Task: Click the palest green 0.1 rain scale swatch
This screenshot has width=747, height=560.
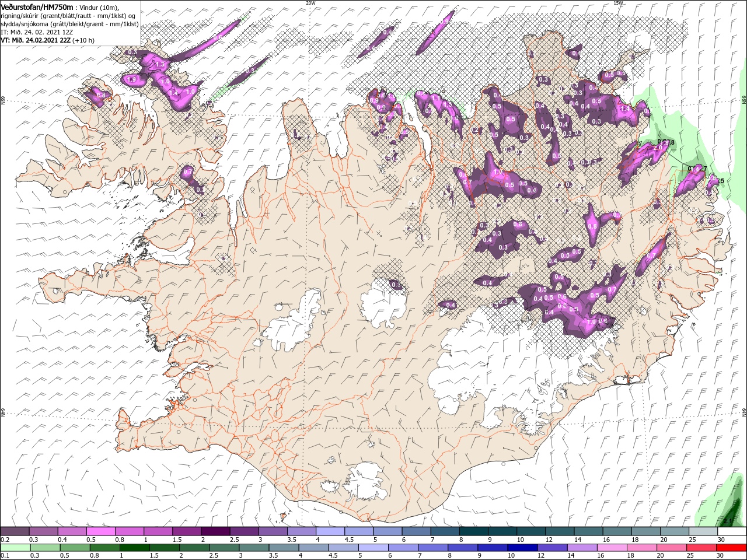Action: [x=15, y=548]
